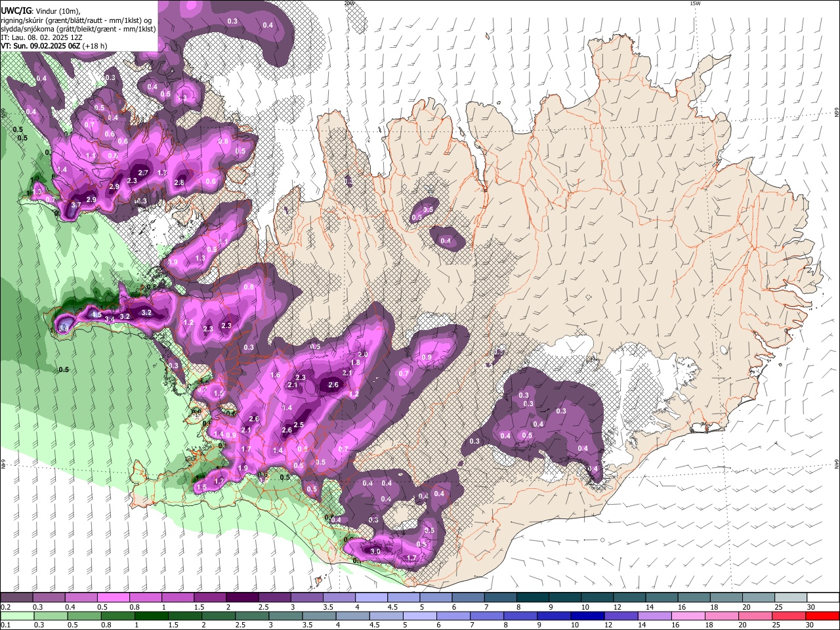Screen dimensions: 840x630
Task: Pick the bottom legend swatch between 3.5 and 4
Action: [319, 616]
